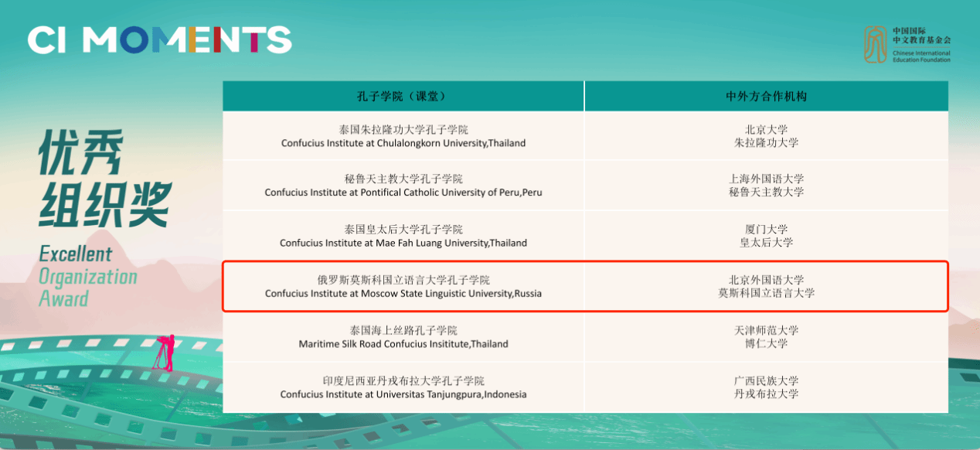980x450 pixels.
Task: Click the 天津师范大学 partner text
Action: coord(766,330)
